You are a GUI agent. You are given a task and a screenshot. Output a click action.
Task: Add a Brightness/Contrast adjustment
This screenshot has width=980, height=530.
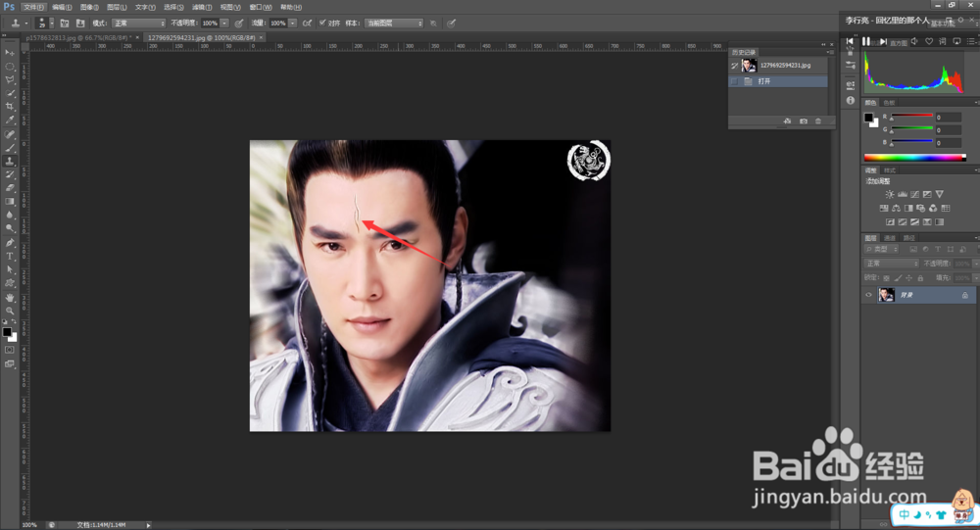click(x=890, y=194)
